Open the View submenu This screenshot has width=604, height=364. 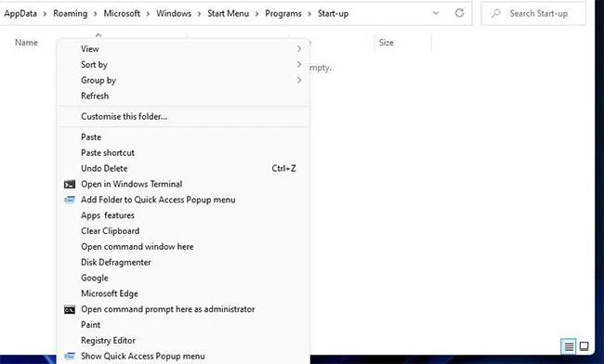pos(183,49)
